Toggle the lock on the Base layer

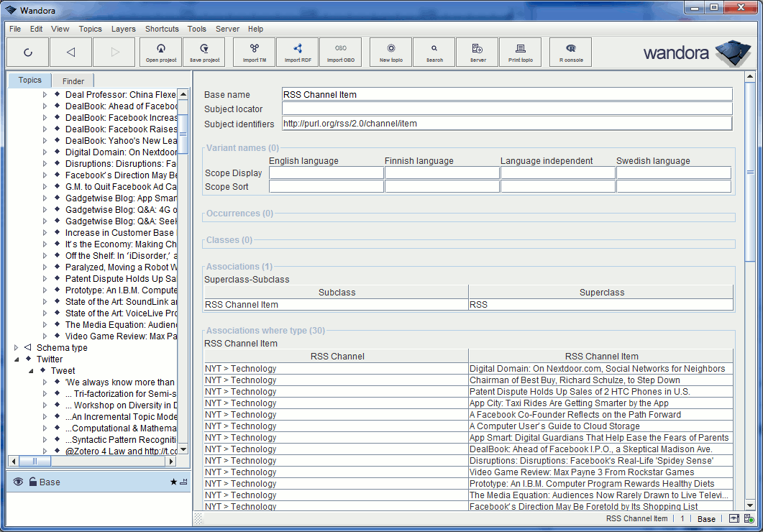click(32, 482)
